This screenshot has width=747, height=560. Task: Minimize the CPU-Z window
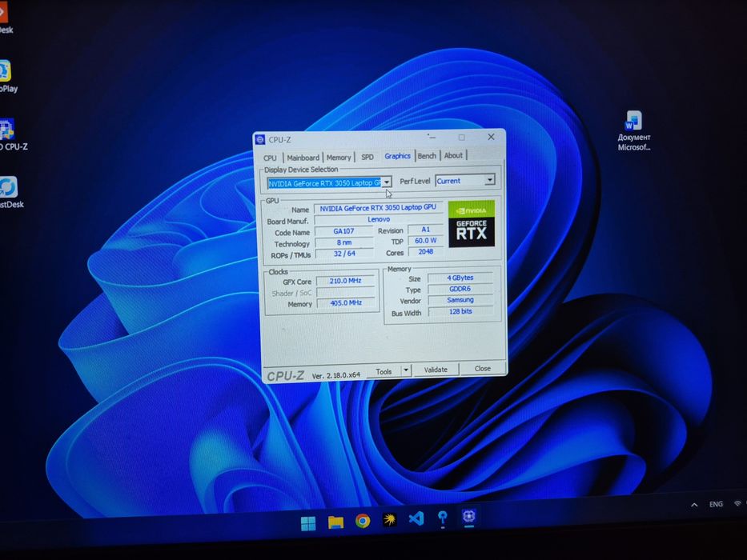tap(431, 137)
